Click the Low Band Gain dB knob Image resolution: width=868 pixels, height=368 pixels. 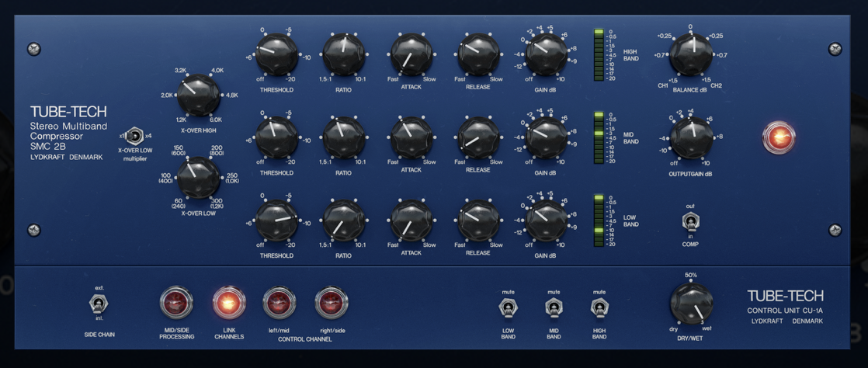pos(547,220)
